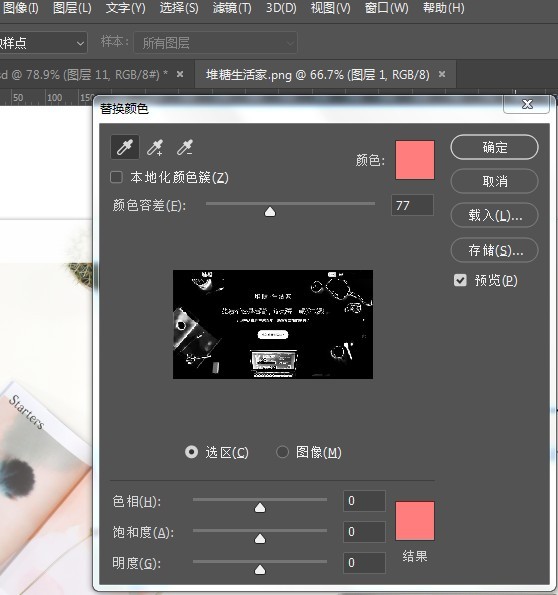This screenshot has width=558, height=595.
Task: Click the black-and-white selection preview thumbnail
Action: [273, 324]
